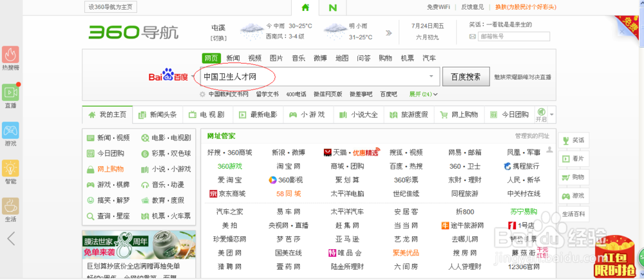The image size is (644, 280).
Task: Open the 查询·星座 category link
Action: (108, 216)
